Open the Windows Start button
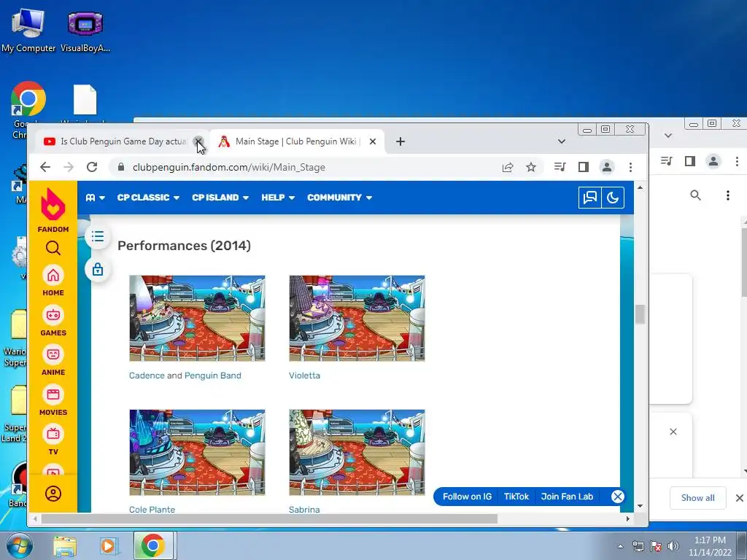 (19, 545)
